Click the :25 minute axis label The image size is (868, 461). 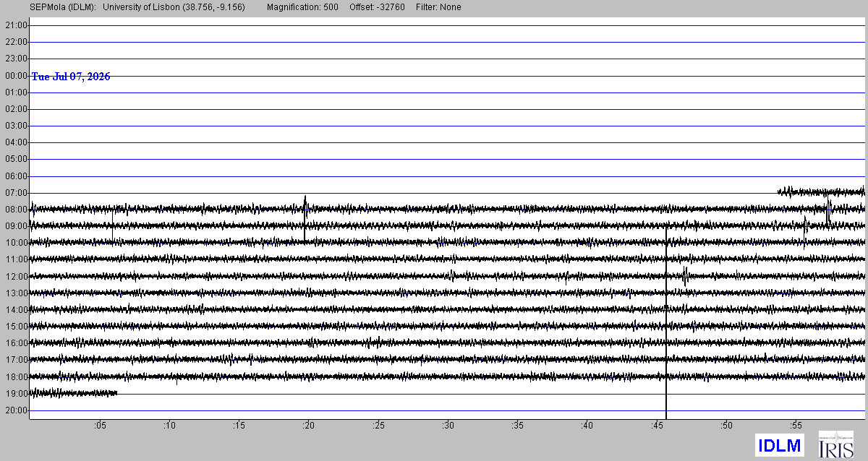(x=378, y=425)
